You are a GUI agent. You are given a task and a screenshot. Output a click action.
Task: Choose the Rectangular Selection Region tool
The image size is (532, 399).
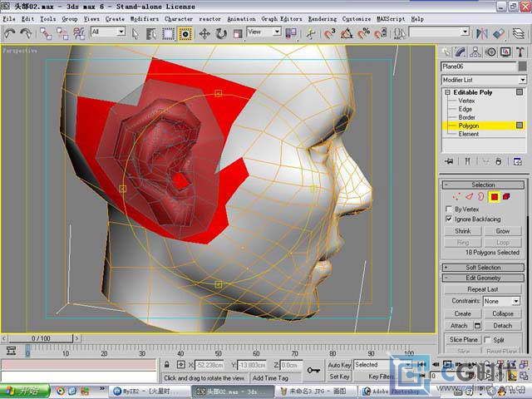pos(168,33)
